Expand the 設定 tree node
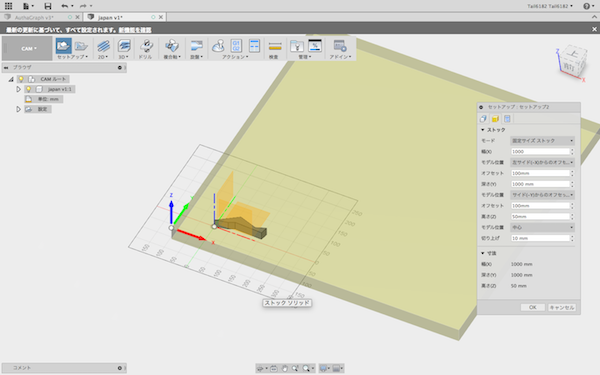The width and height of the screenshot is (600, 375). coord(18,109)
